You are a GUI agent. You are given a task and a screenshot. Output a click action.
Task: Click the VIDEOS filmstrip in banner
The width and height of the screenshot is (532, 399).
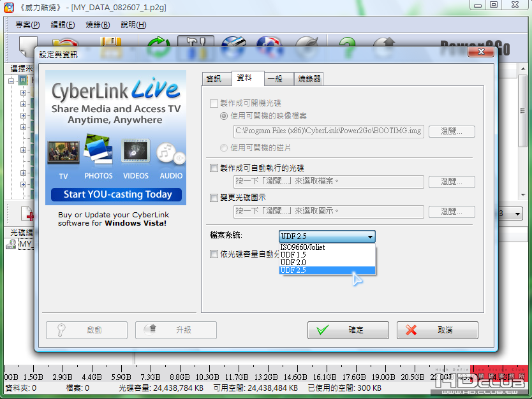136,150
